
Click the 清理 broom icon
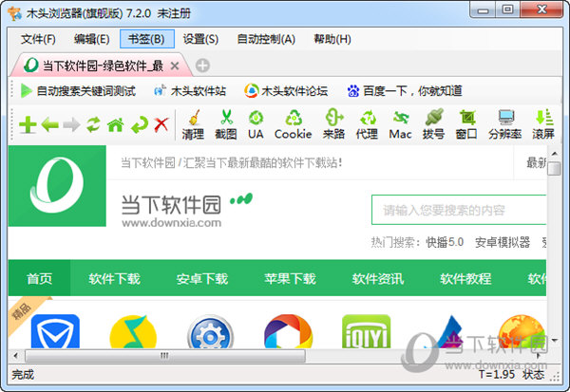(193, 124)
